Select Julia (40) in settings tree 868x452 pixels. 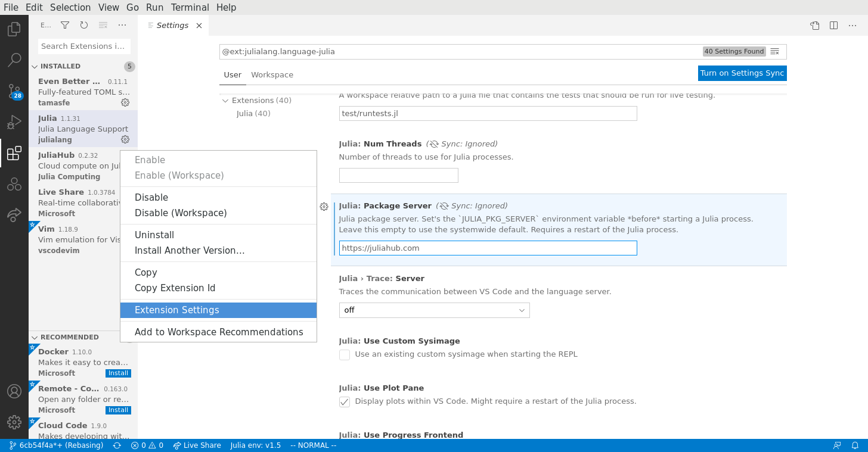[x=253, y=113]
